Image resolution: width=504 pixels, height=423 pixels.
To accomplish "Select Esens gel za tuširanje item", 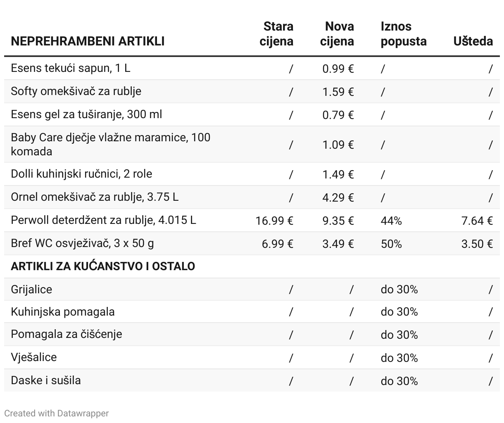I will pos(86,114).
